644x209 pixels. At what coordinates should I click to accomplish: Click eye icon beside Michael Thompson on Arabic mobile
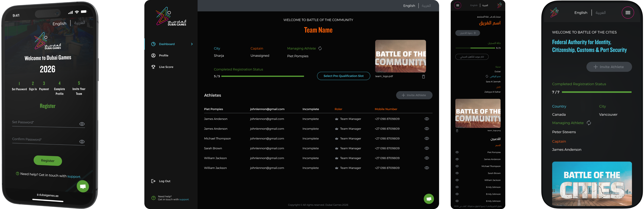click(x=457, y=166)
